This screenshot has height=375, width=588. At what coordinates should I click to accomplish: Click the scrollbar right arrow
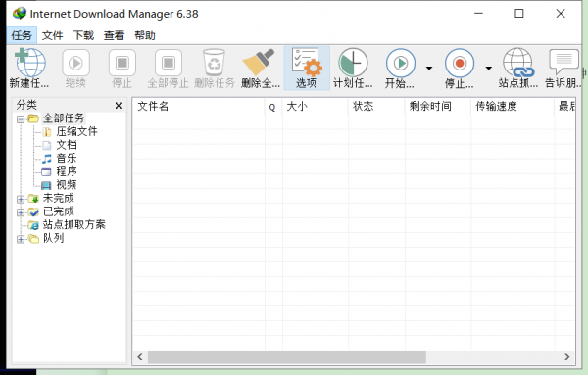[567, 357]
